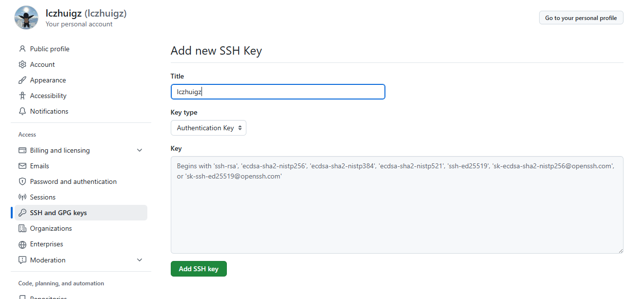Screen dimensions: 644x299
Task: Select the Emails menu item
Action: click(x=40, y=166)
